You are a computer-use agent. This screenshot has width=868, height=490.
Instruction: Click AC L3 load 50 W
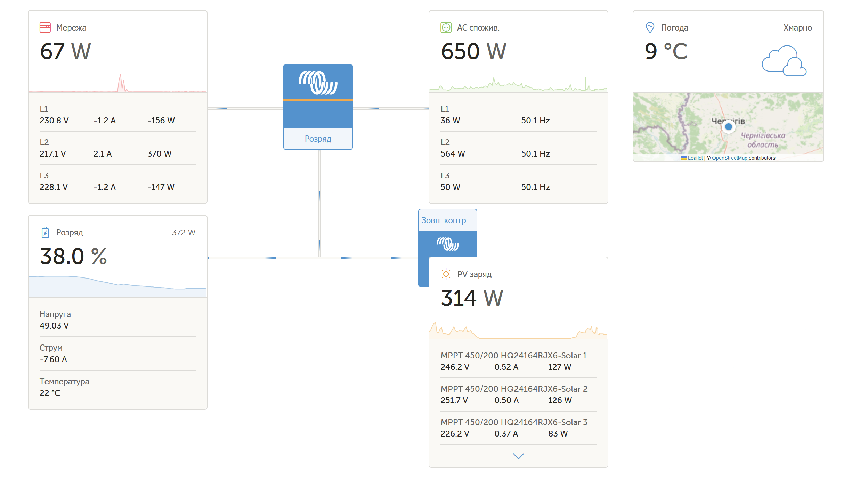click(450, 187)
